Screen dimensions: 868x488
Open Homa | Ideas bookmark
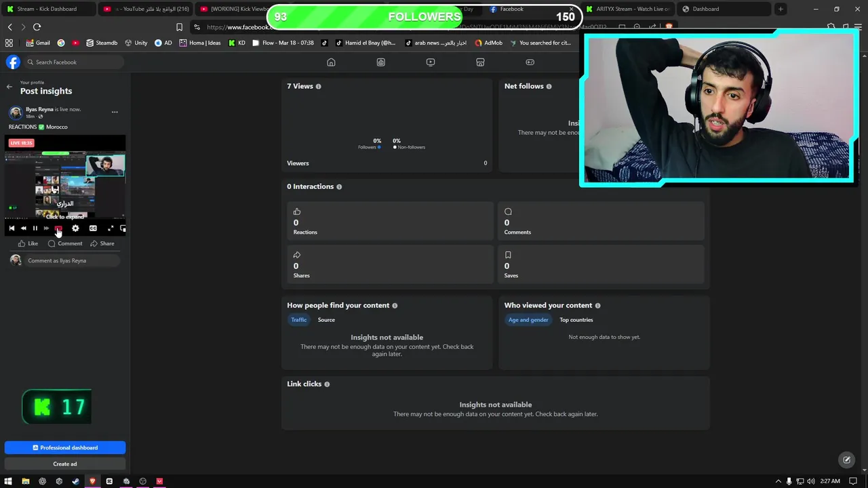point(200,43)
